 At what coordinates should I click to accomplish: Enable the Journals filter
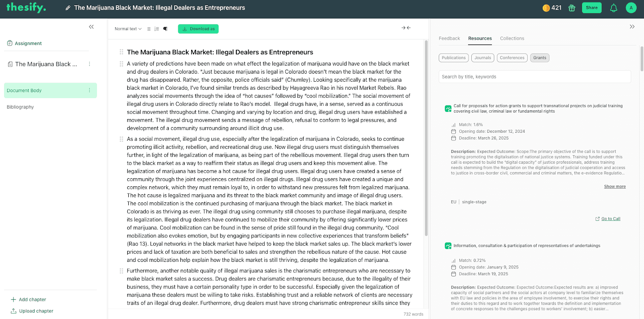(482, 58)
